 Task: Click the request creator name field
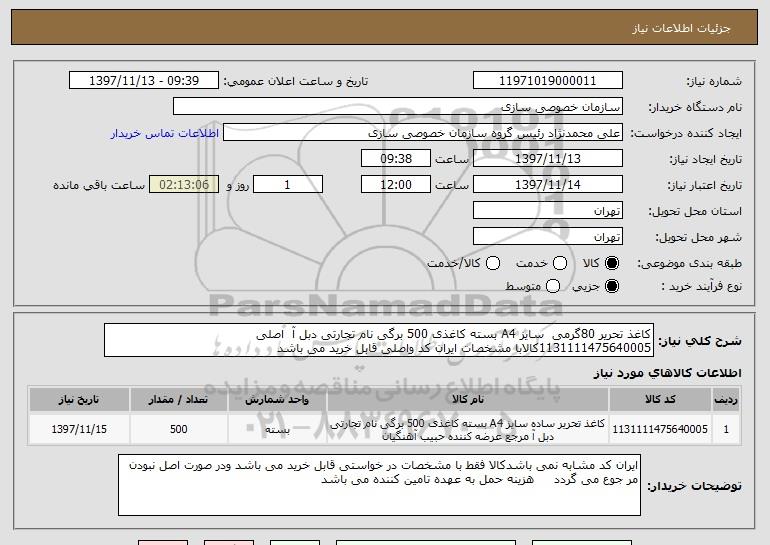[x=423, y=133]
